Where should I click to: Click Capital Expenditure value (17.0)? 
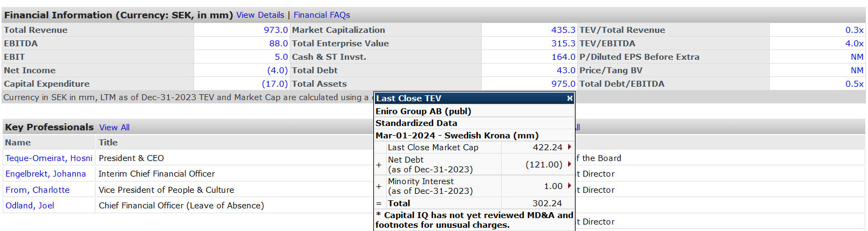[x=275, y=84]
